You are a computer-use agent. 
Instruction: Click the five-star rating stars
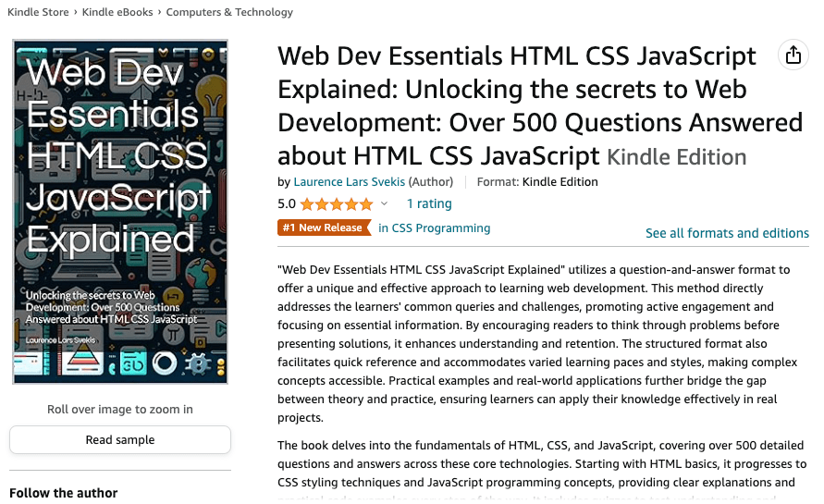pyautogui.click(x=337, y=204)
